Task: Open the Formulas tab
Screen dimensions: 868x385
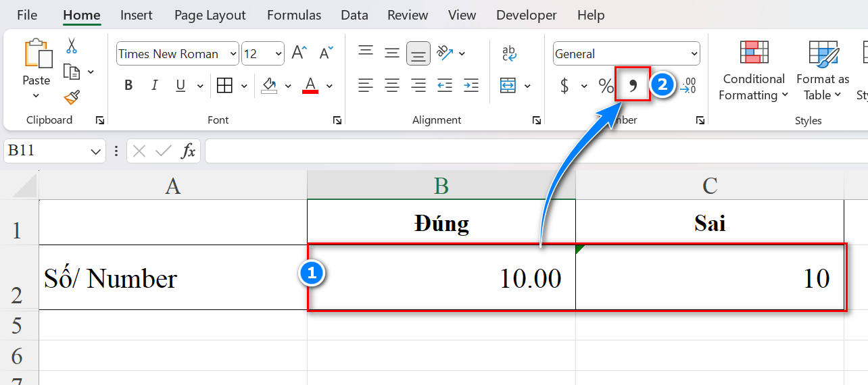Action: click(x=294, y=15)
